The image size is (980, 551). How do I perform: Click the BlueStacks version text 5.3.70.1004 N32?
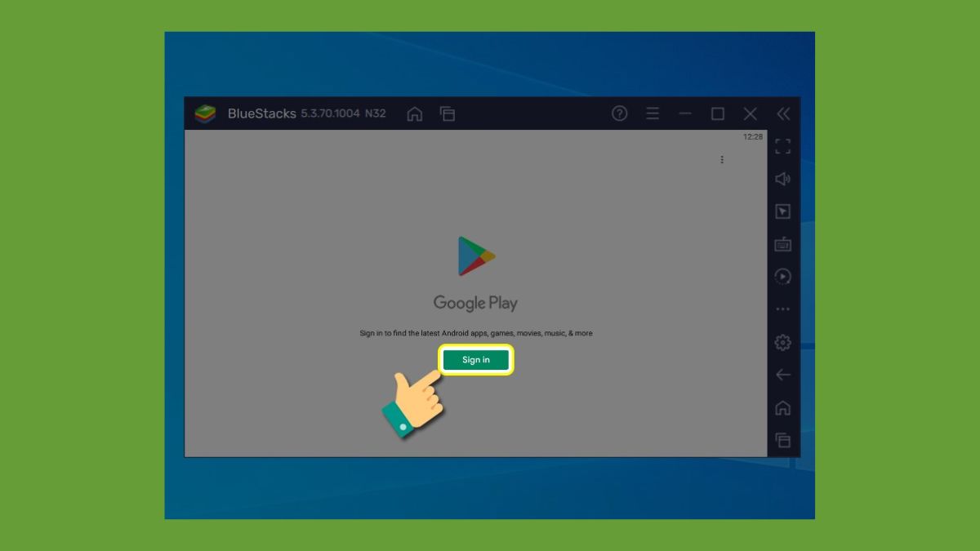[344, 113]
